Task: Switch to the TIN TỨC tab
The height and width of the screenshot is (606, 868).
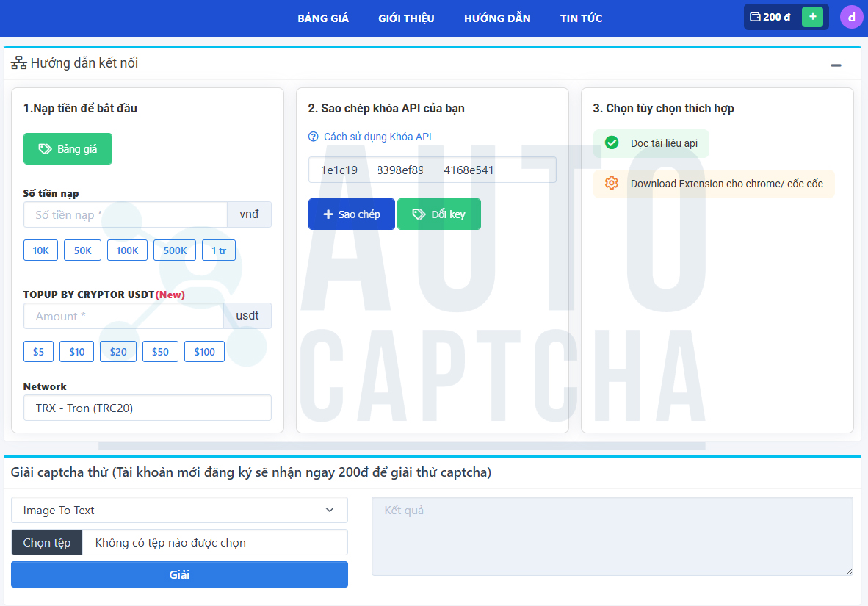Action: [x=581, y=18]
